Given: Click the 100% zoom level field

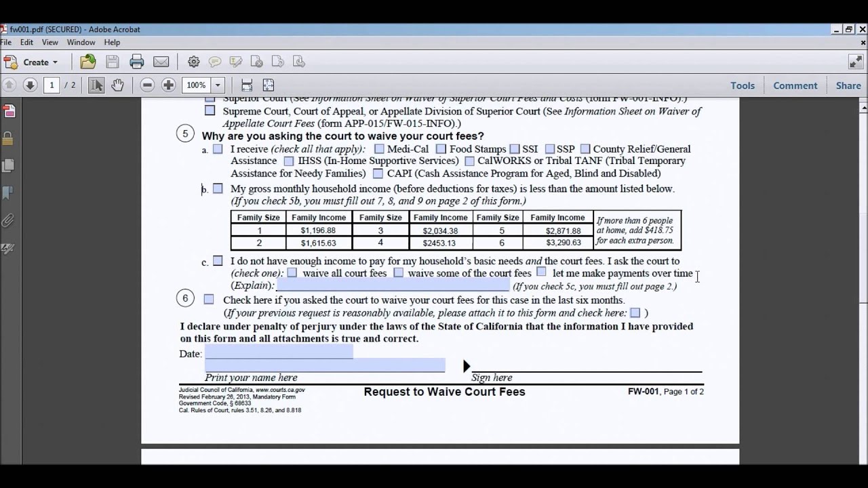Looking at the screenshot, I should click(197, 85).
